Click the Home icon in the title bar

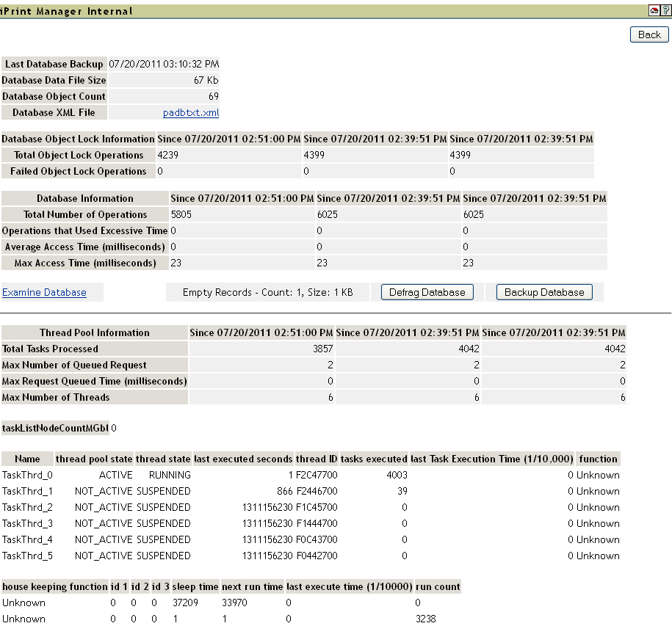tap(654, 10)
